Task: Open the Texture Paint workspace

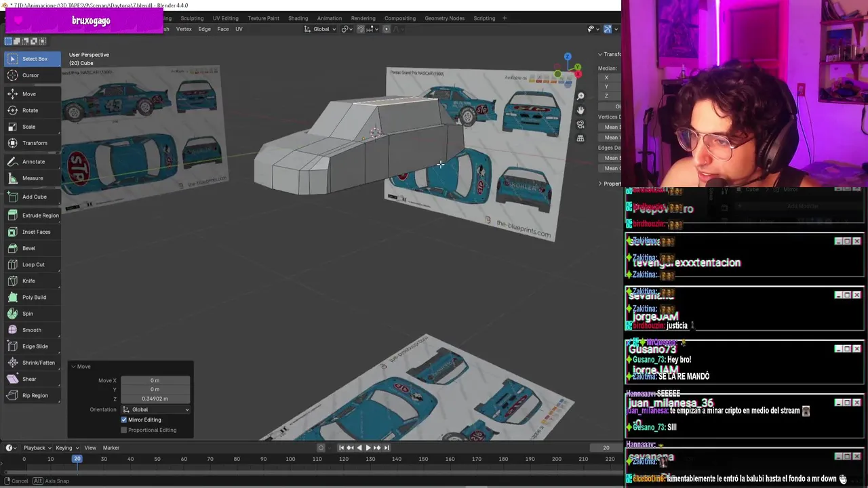Action: [x=263, y=18]
